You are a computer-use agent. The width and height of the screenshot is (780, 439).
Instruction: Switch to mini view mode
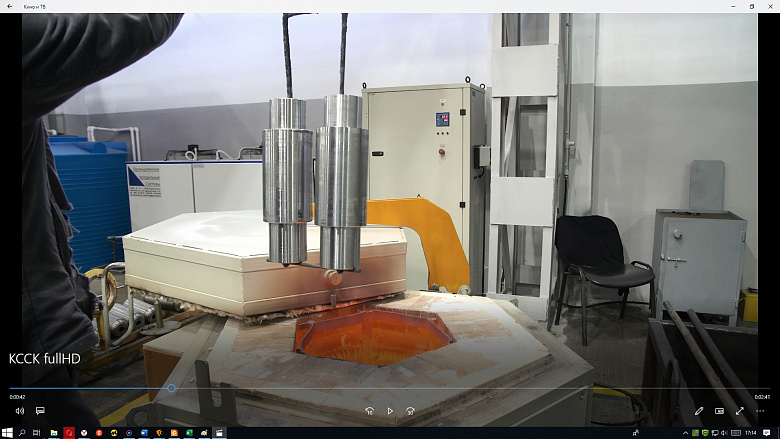pyautogui.click(x=719, y=411)
